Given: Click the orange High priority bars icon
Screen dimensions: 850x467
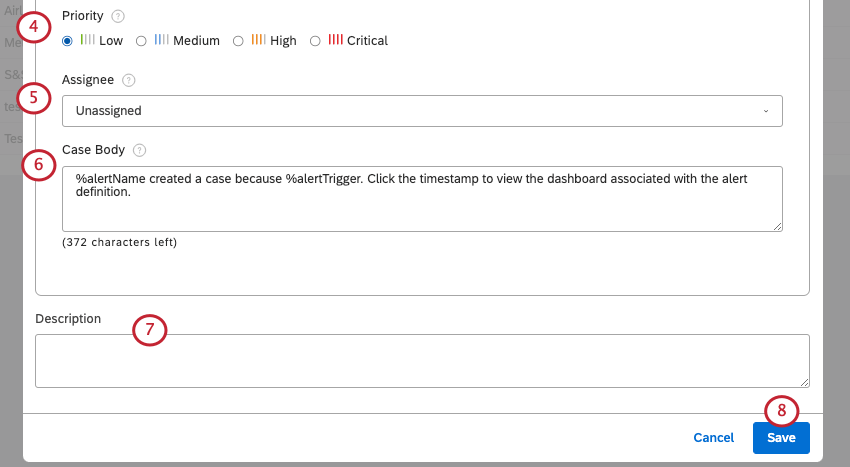Looking at the screenshot, I should [259, 40].
